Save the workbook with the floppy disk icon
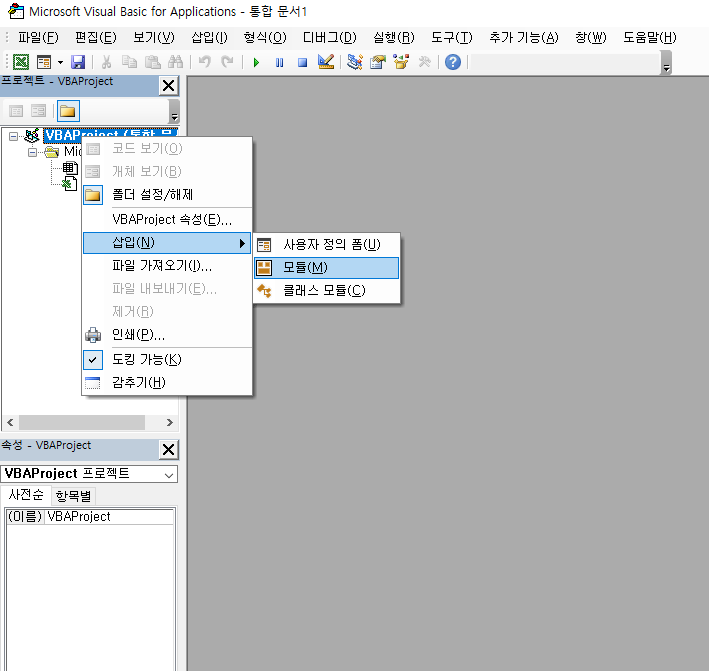Screen dimensions: 709x671 tap(78, 62)
